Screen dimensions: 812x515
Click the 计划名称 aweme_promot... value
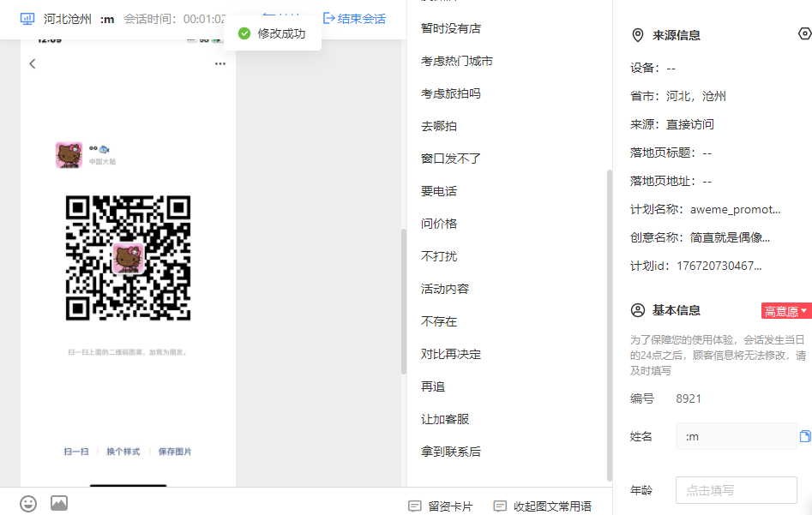coord(736,210)
